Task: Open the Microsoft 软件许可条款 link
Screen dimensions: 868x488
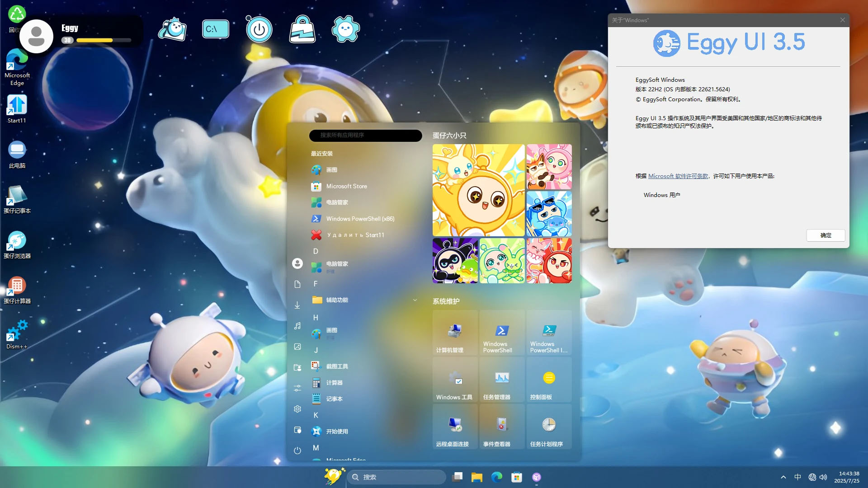Action: [x=678, y=176]
